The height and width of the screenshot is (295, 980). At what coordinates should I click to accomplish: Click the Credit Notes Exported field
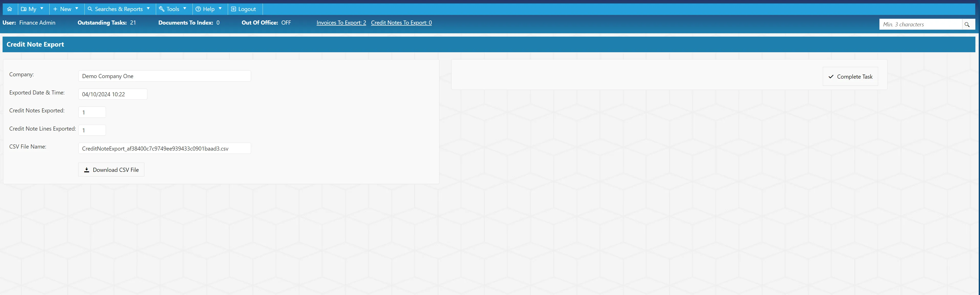coord(92,112)
